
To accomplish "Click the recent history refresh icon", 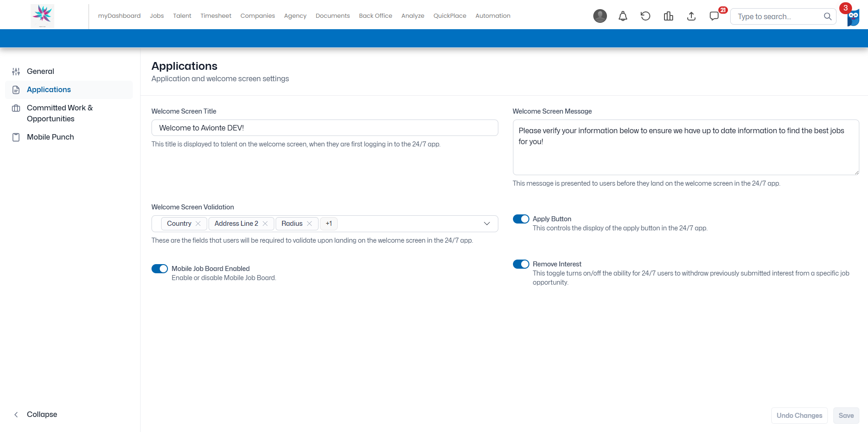I will coord(645,16).
